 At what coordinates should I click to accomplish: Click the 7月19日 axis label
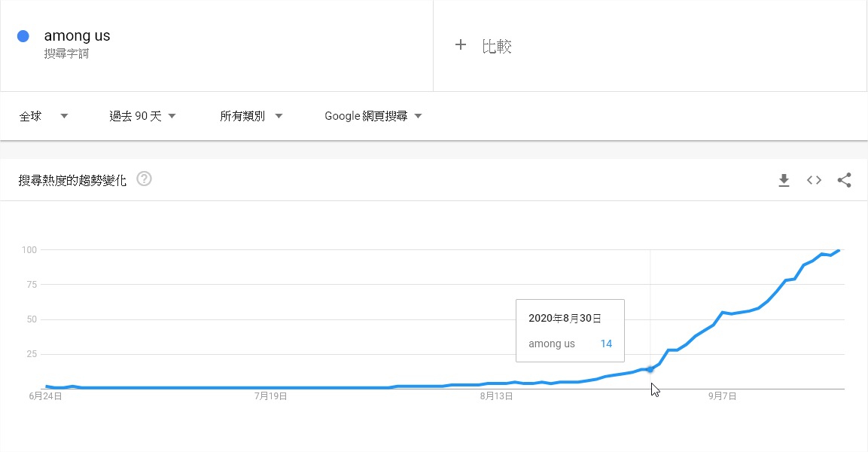(x=271, y=396)
